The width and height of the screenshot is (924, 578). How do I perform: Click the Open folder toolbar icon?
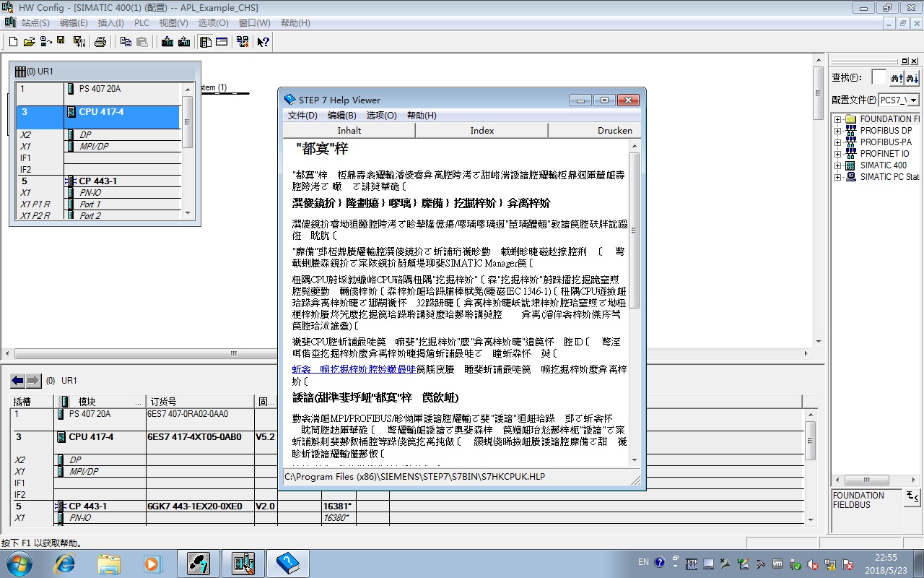pos(29,42)
